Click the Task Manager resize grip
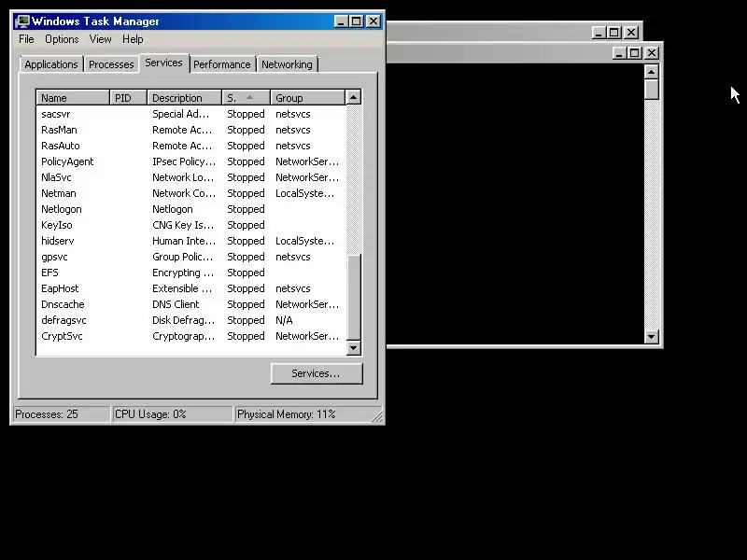The width and height of the screenshot is (747, 560). pos(377,417)
